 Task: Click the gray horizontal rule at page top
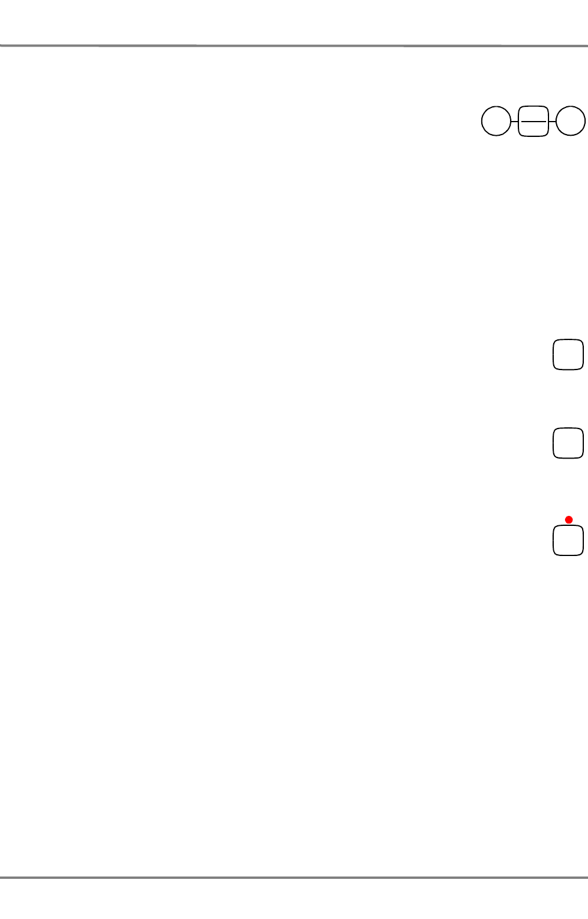pyautogui.click(x=294, y=45)
